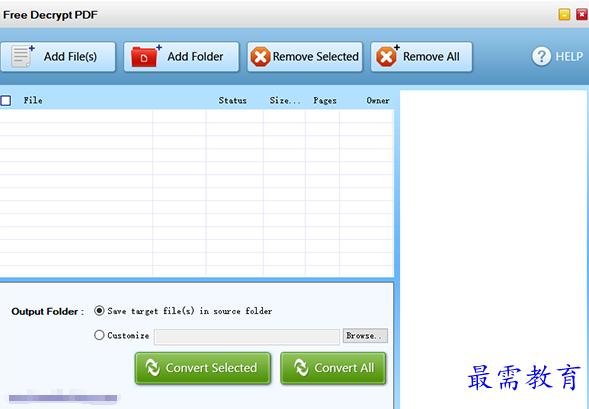
Task: Toggle the select-all checkbox in the file list header
Action: click(6, 100)
